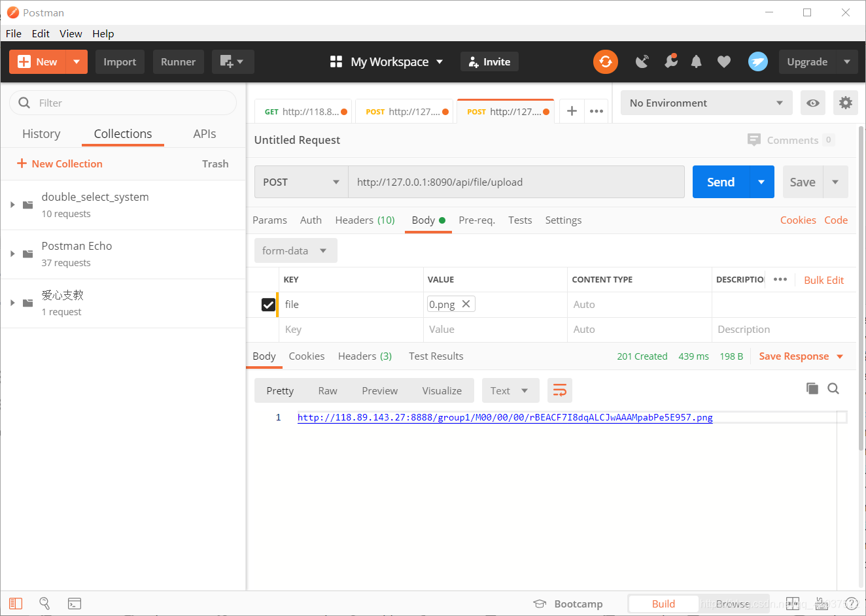Open the capture requests satellite icon
This screenshot has height=616, width=866.
click(x=642, y=61)
